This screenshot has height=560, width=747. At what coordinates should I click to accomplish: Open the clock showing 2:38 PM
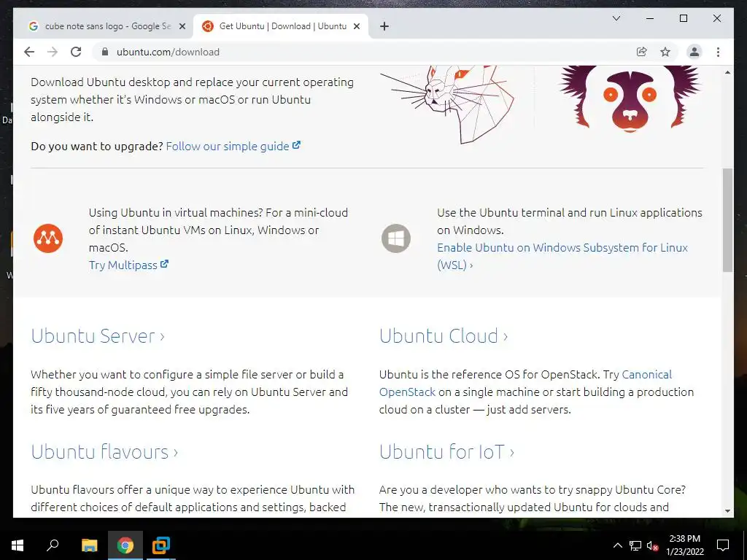point(684,545)
